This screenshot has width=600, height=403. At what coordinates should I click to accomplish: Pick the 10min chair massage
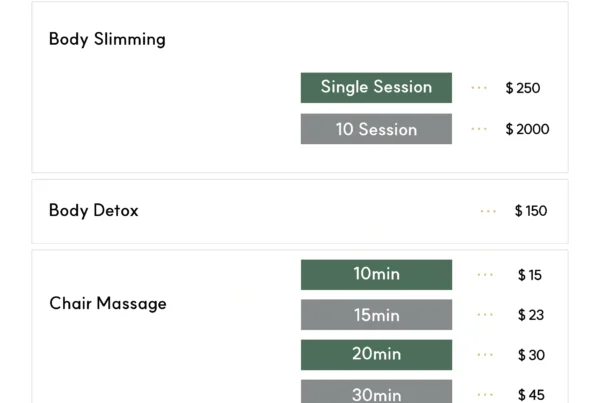click(376, 274)
